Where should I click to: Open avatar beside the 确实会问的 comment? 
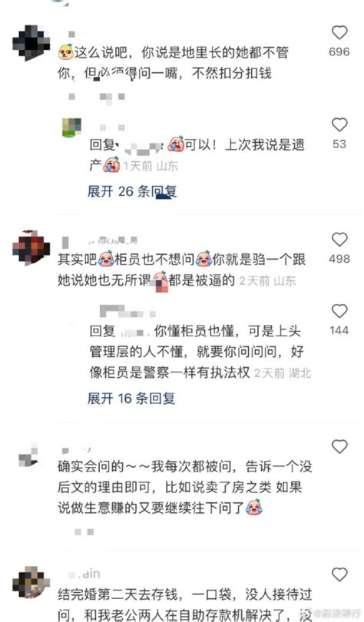(x=28, y=457)
